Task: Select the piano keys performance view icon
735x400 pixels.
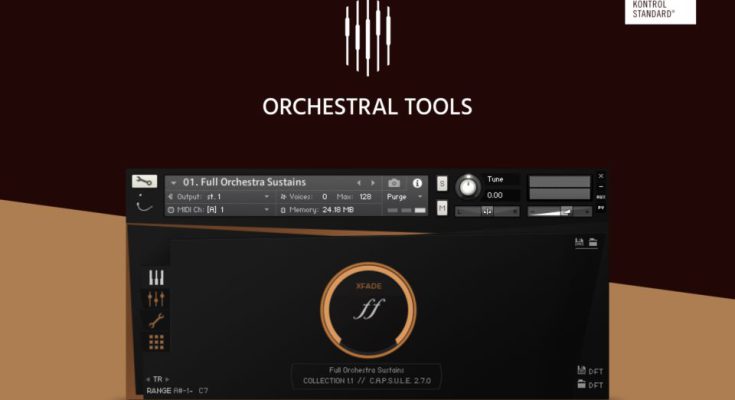Action: (x=156, y=277)
